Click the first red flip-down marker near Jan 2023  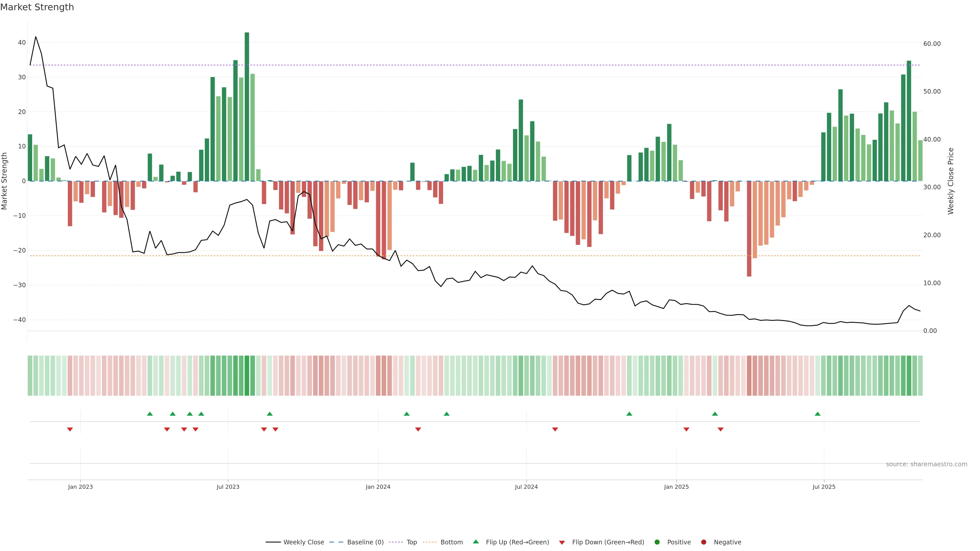coord(70,429)
